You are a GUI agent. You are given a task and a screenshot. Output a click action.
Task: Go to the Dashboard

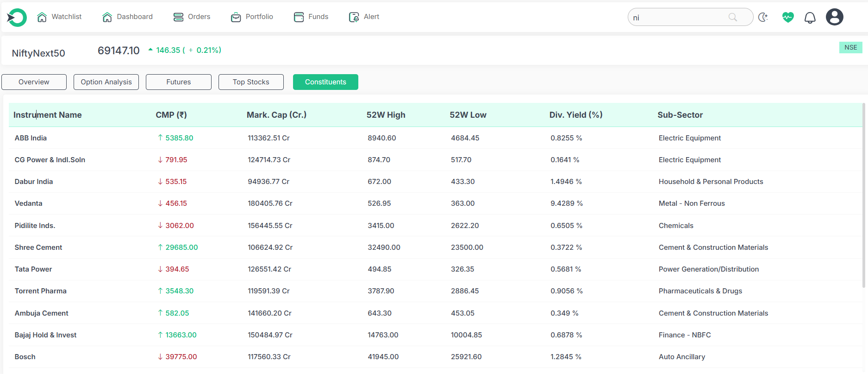(127, 17)
